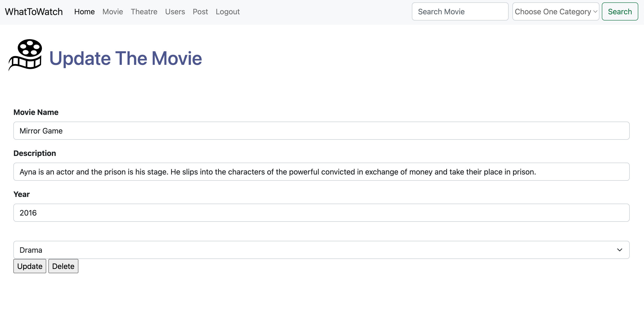This screenshot has width=644, height=309.
Task: Click the Year label
Action: pyautogui.click(x=21, y=194)
